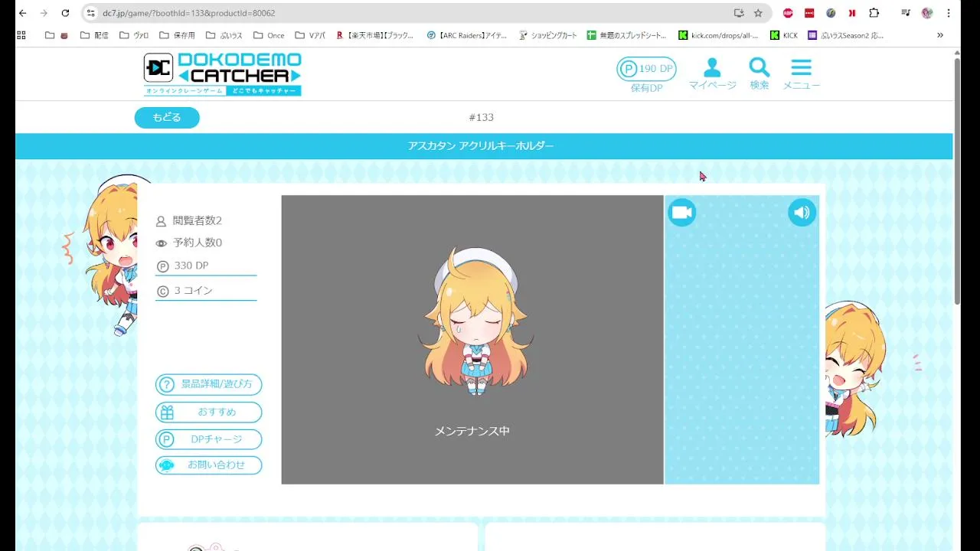Mute sound with the speaker icon

point(802,212)
